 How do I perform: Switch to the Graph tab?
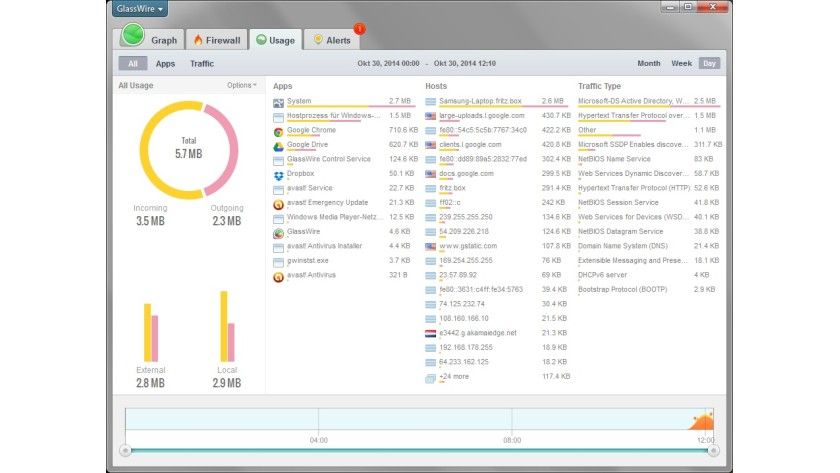(x=151, y=39)
